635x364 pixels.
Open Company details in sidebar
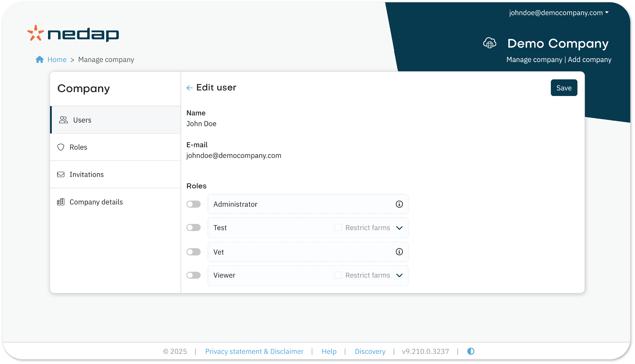click(96, 202)
